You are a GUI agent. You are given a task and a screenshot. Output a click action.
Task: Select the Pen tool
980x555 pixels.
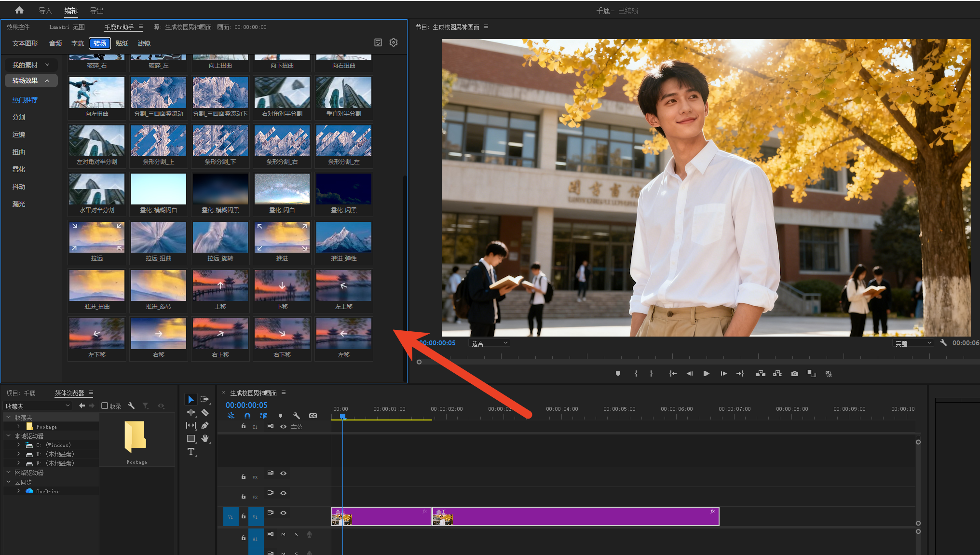[205, 425]
